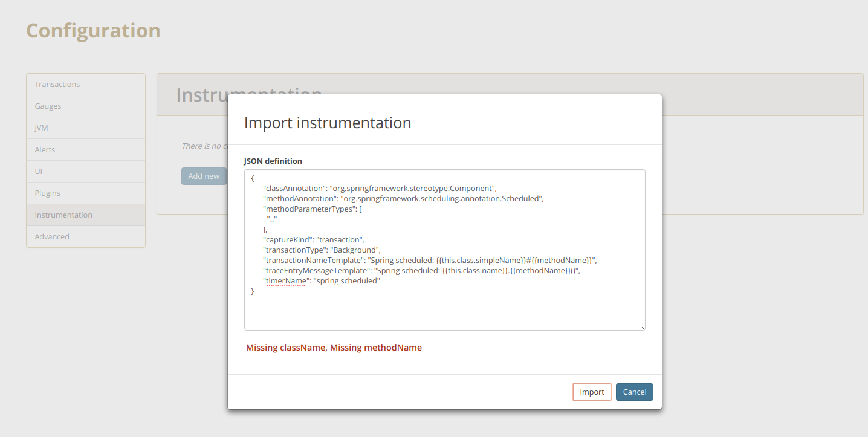This screenshot has height=437, width=868.
Task: Click the JSON definition field label
Action: click(x=273, y=161)
